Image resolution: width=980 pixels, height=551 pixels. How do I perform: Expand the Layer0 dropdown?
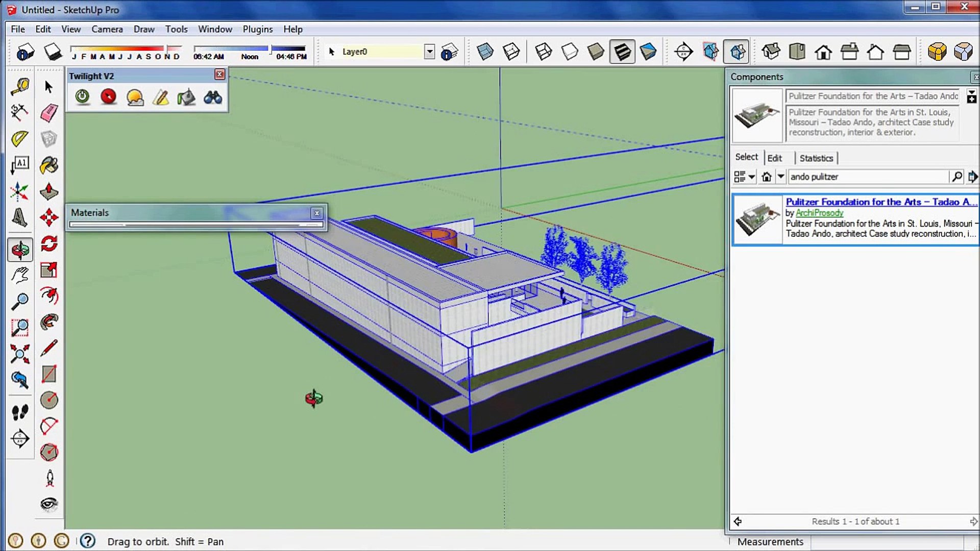(x=429, y=52)
